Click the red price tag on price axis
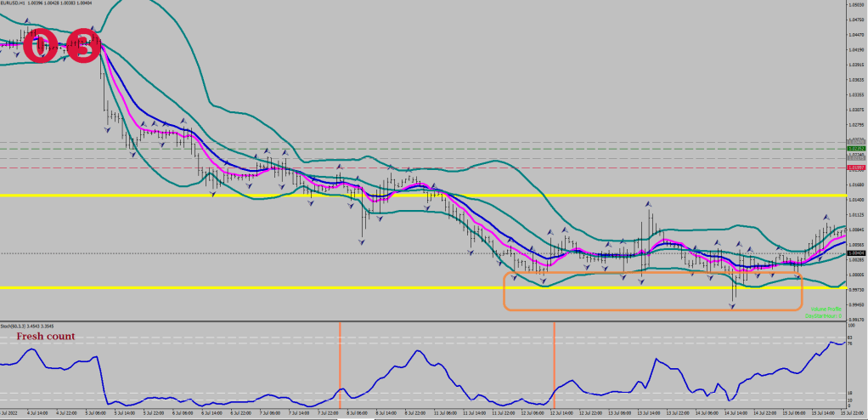 point(855,168)
